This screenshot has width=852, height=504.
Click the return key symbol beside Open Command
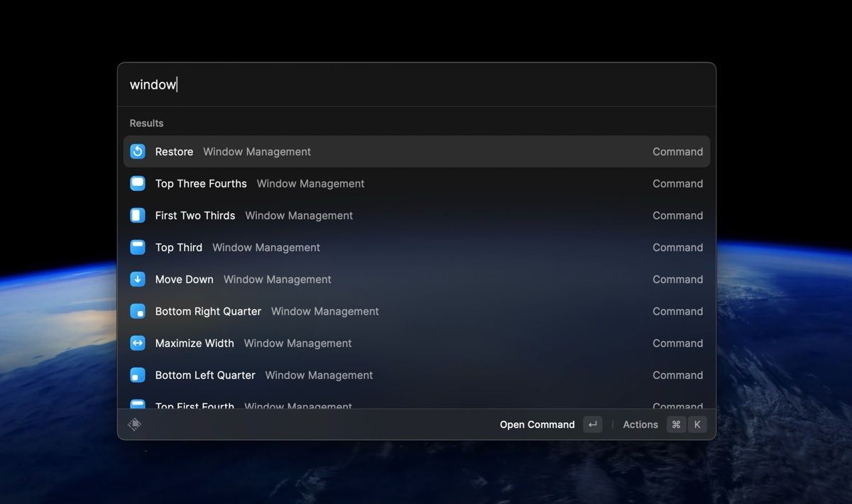pyautogui.click(x=593, y=424)
